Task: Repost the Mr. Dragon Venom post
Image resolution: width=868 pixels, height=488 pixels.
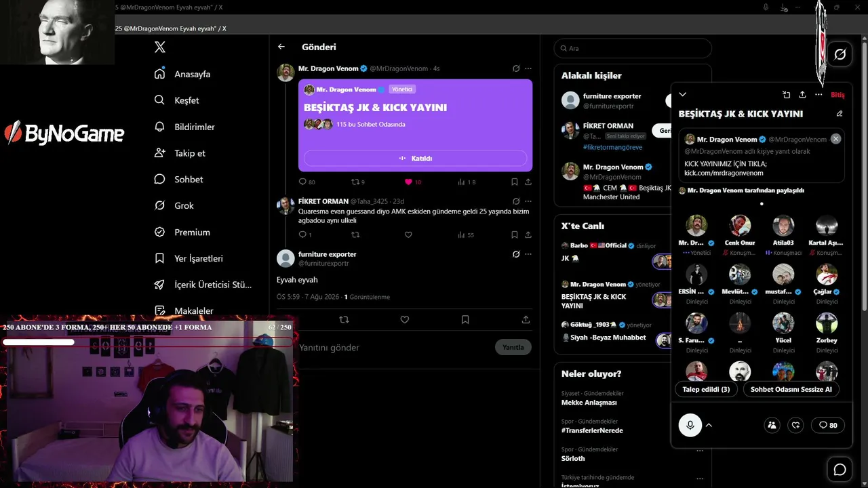Action: [358, 182]
